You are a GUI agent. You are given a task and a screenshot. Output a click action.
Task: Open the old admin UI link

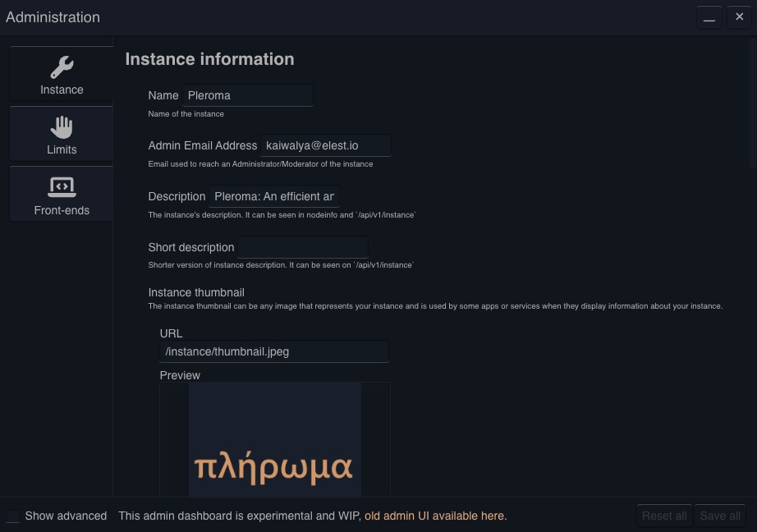(435, 516)
